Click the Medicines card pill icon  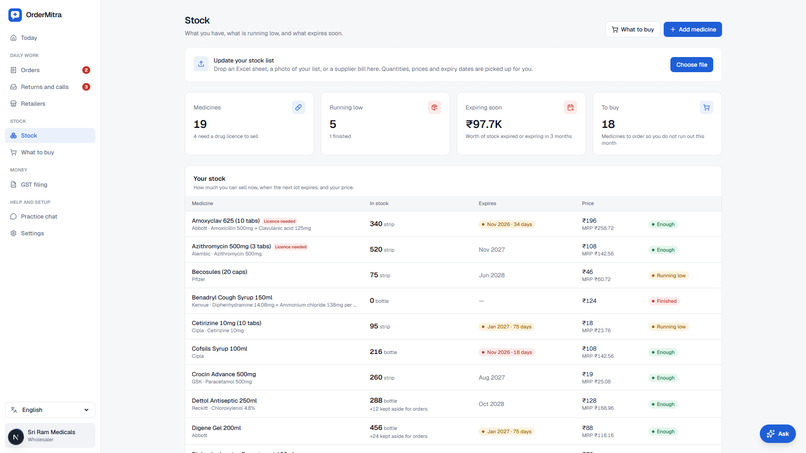click(298, 107)
